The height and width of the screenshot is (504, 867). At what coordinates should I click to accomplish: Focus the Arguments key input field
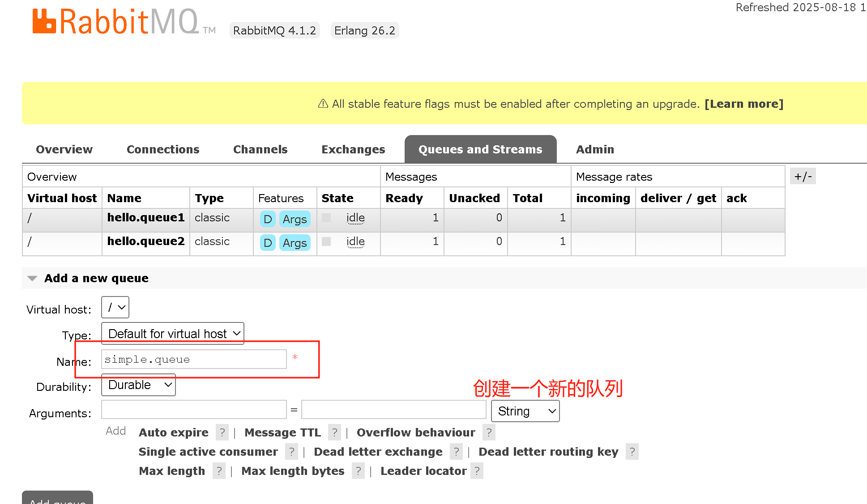coord(194,410)
